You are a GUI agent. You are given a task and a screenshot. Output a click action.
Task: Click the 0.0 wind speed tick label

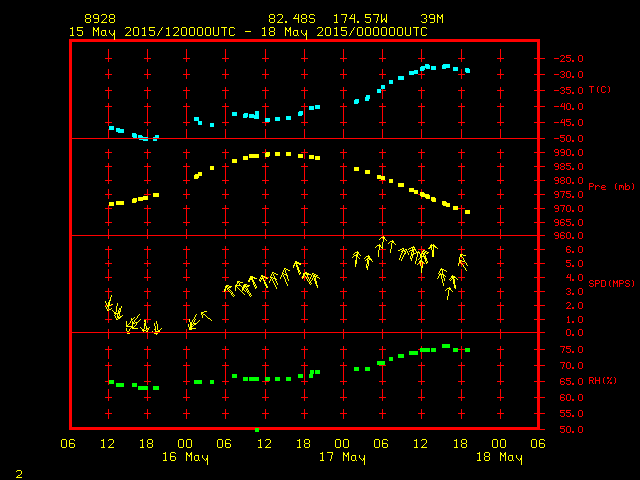point(574,333)
